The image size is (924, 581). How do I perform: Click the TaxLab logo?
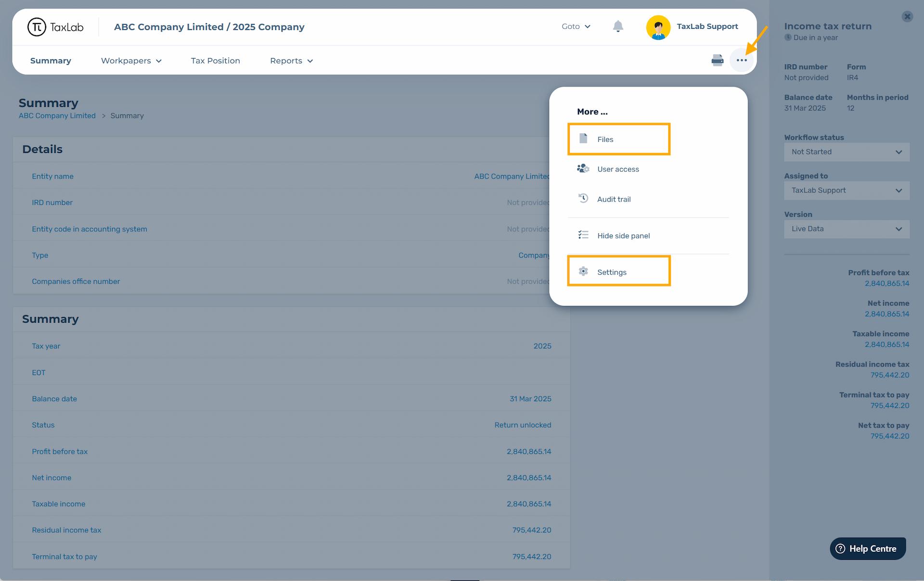pyautogui.click(x=55, y=27)
